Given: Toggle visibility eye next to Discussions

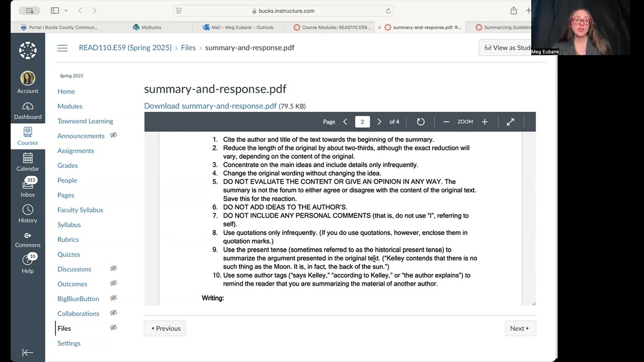Looking at the screenshot, I should click(x=114, y=268).
